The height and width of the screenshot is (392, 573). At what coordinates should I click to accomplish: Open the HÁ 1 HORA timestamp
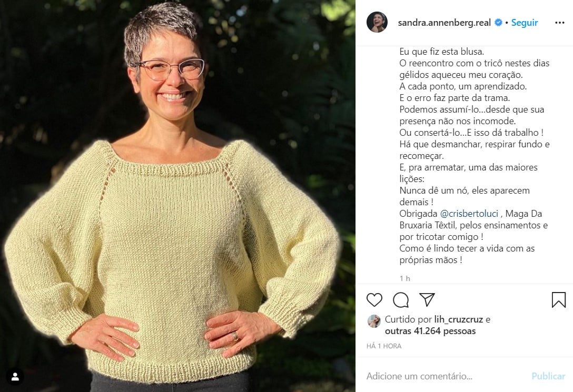click(x=384, y=346)
